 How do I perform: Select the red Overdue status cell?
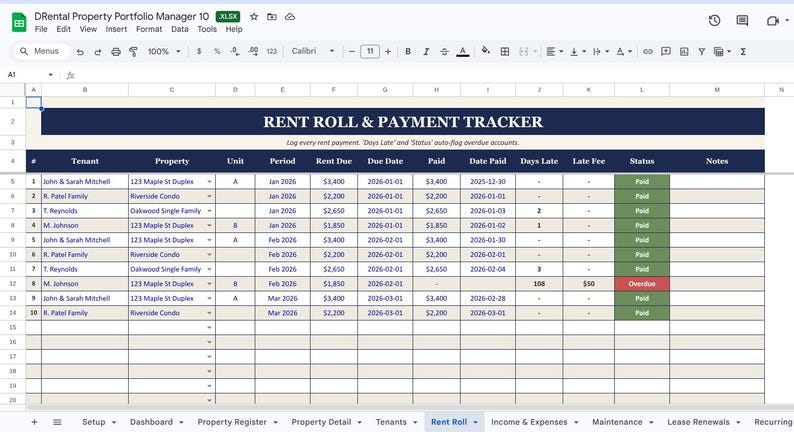click(x=642, y=284)
